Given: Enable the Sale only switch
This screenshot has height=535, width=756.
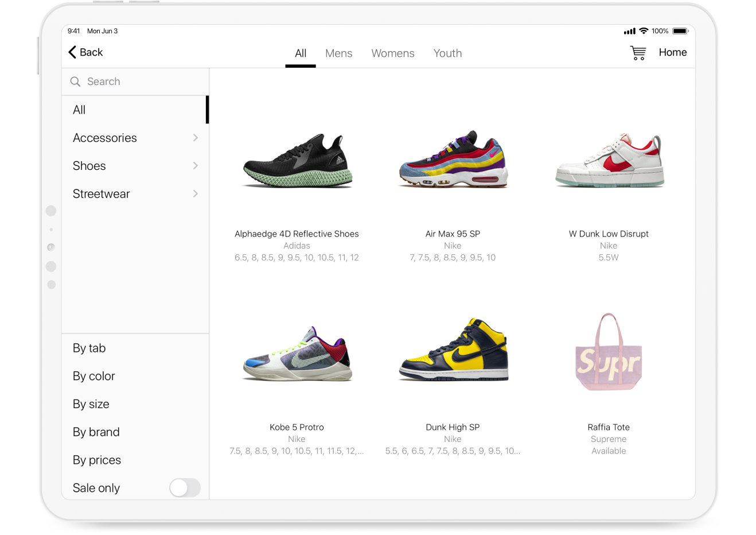Looking at the screenshot, I should click(x=185, y=487).
